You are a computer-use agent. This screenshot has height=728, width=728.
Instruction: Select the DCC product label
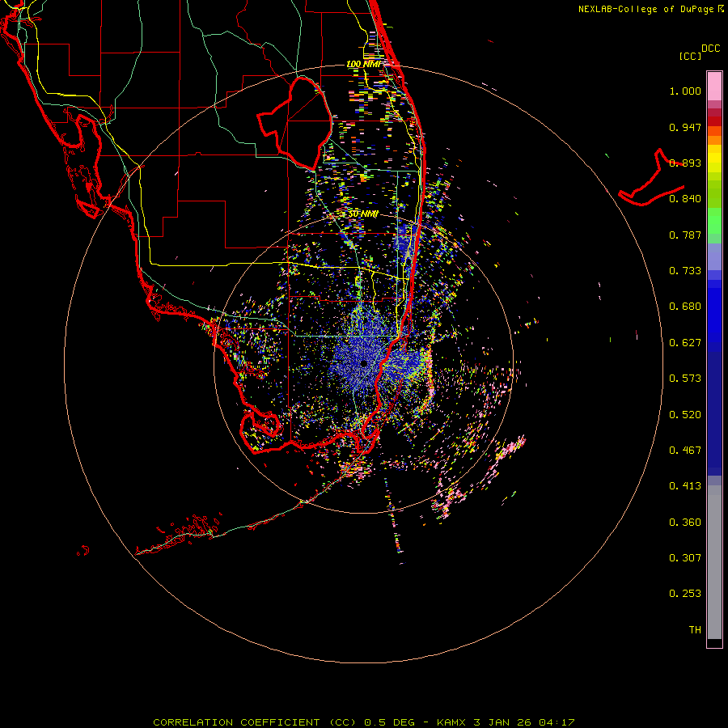(x=710, y=49)
